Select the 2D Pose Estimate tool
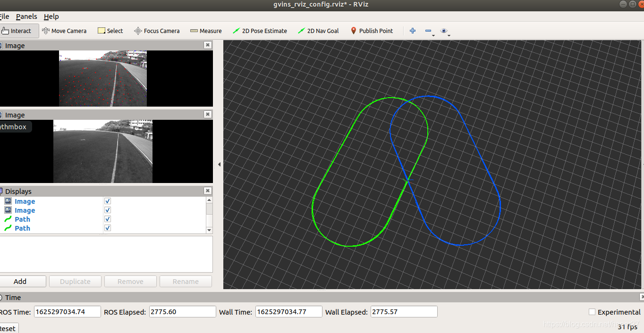This screenshot has width=644, height=333. 260,31
